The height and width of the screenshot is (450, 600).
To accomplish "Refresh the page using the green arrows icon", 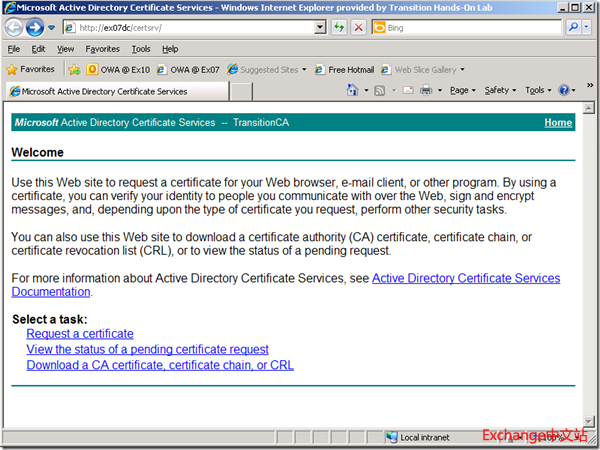I will pos(340,27).
